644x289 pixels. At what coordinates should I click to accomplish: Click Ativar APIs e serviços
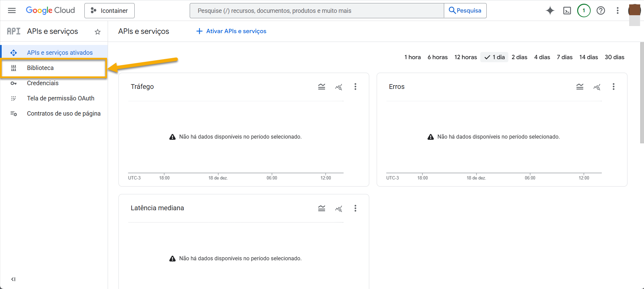[x=231, y=31]
